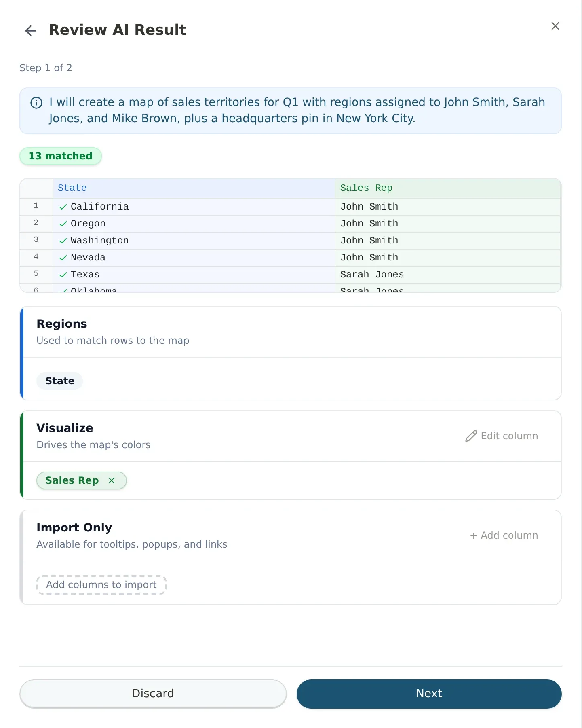Viewport: 582px width, 728px height.
Task: Click the 13 matched badge
Action: pos(61,156)
